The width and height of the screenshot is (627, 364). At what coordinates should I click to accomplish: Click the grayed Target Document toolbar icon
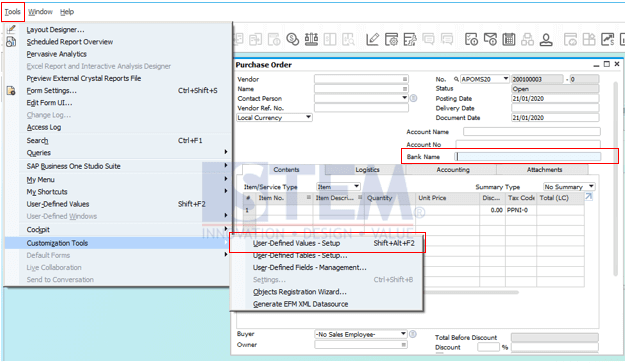(255, 39)
